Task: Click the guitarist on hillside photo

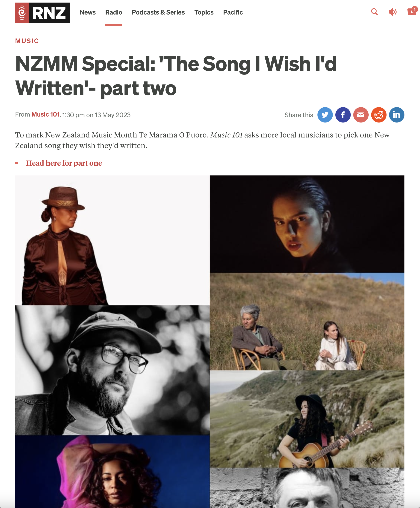Action: (x=307, y=419)
